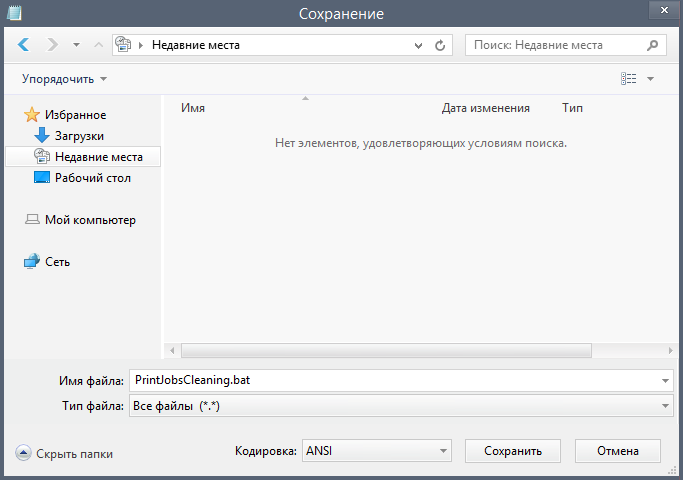This screenshot has width=683, height=480.
Task: Click the view mode icon
Action: pyautogui.click(x=628, y=79)
